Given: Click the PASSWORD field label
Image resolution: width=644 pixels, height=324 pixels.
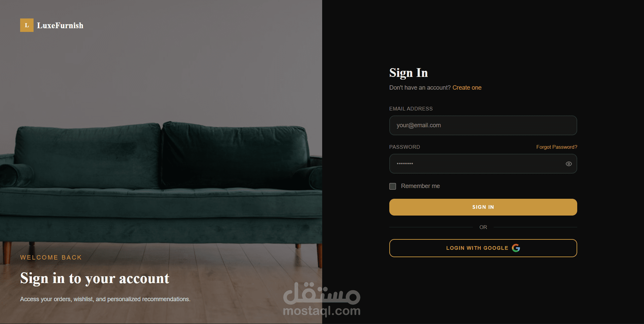Looking at the screenshot, I should pos(404,147).
